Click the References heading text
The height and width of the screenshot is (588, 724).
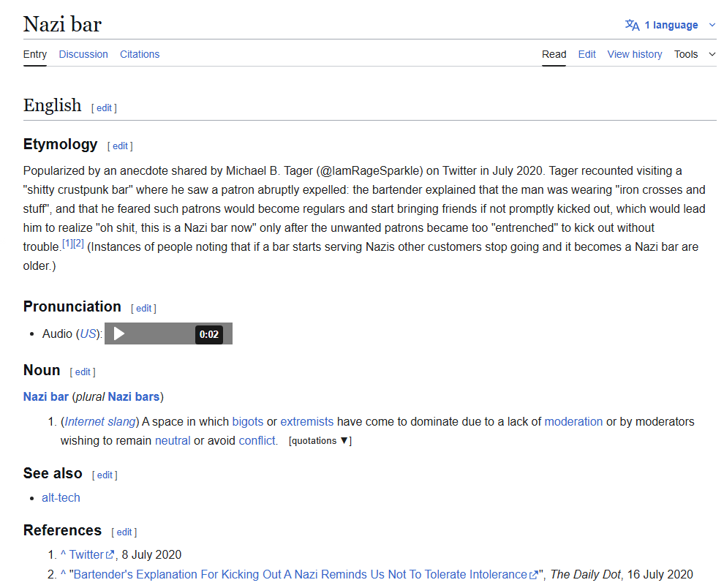[62, 531]
